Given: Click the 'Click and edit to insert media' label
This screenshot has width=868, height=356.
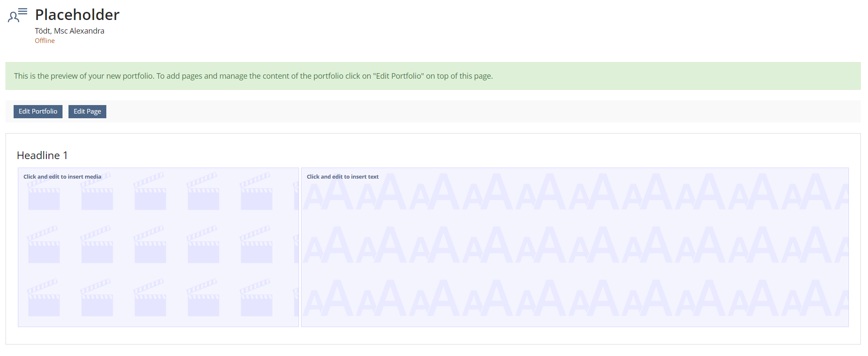Looking at the screenshot, I should (x=62, y=177).
